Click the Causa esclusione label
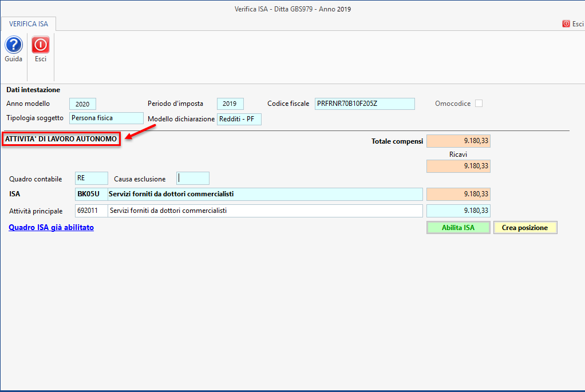This screenshot has height=392, width=585. coord(140,179)
